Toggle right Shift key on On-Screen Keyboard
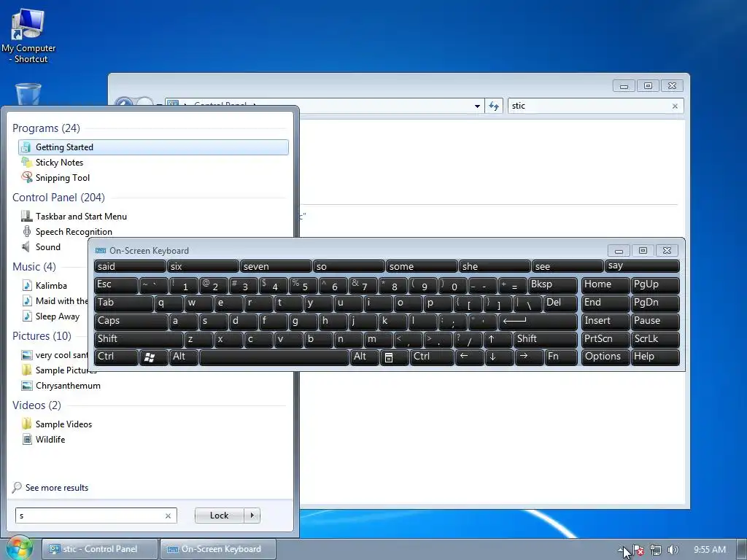The image size is (747, 560). pos(545,339)
